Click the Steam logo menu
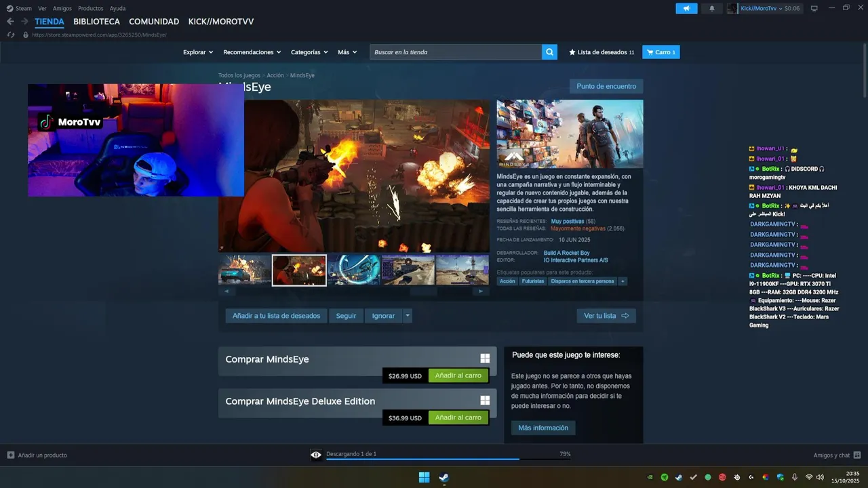 pyautogui.click(x=9, y=8)
